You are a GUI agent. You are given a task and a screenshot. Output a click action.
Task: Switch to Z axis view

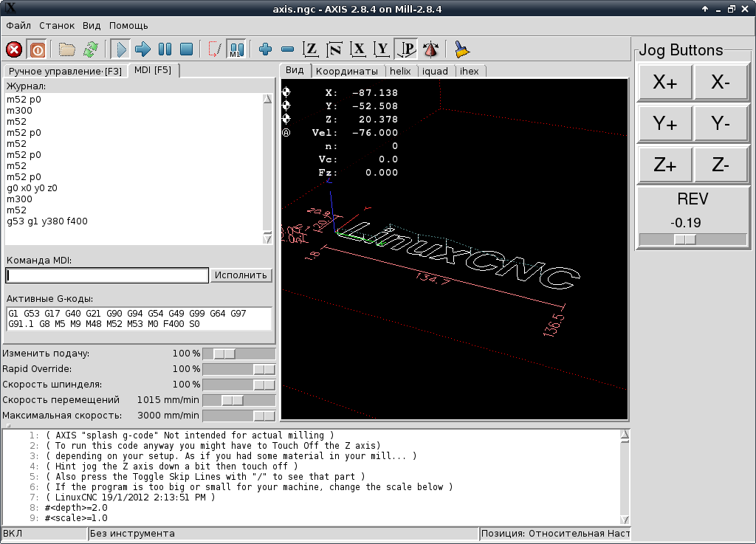click(312, 49)
